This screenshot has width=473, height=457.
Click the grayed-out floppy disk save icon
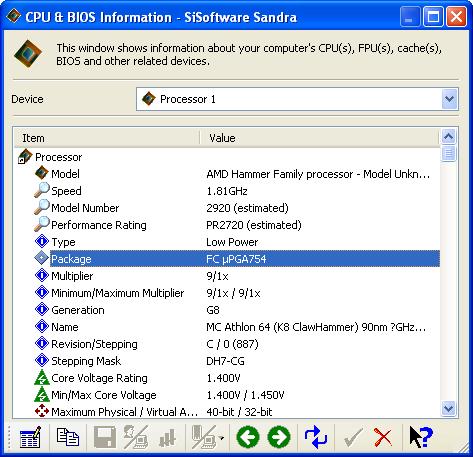105,437
